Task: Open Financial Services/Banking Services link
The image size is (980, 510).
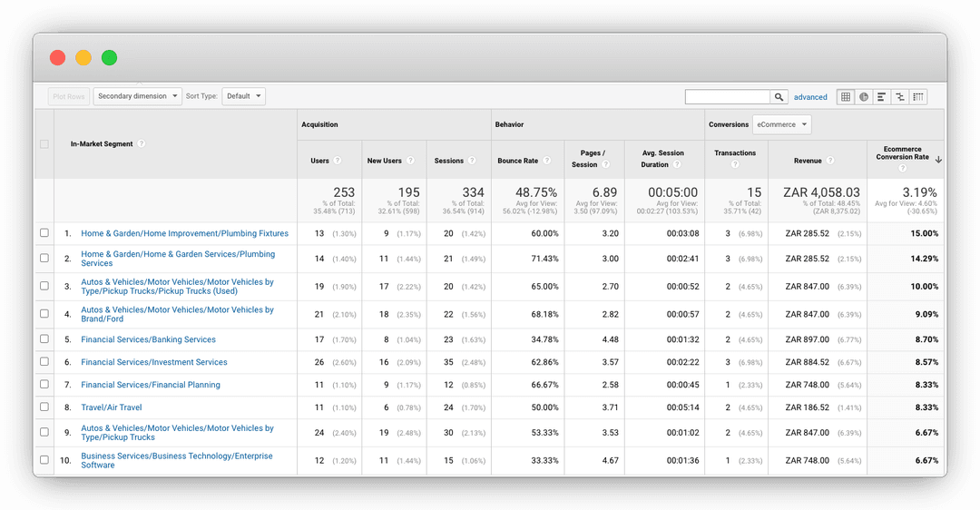Action: tap(148, 339)
